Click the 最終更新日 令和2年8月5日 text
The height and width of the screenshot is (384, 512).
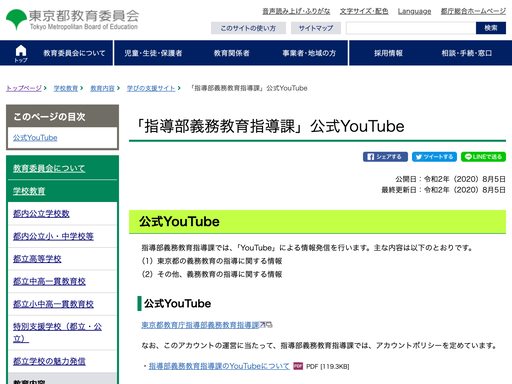click(x=443, y=190)
